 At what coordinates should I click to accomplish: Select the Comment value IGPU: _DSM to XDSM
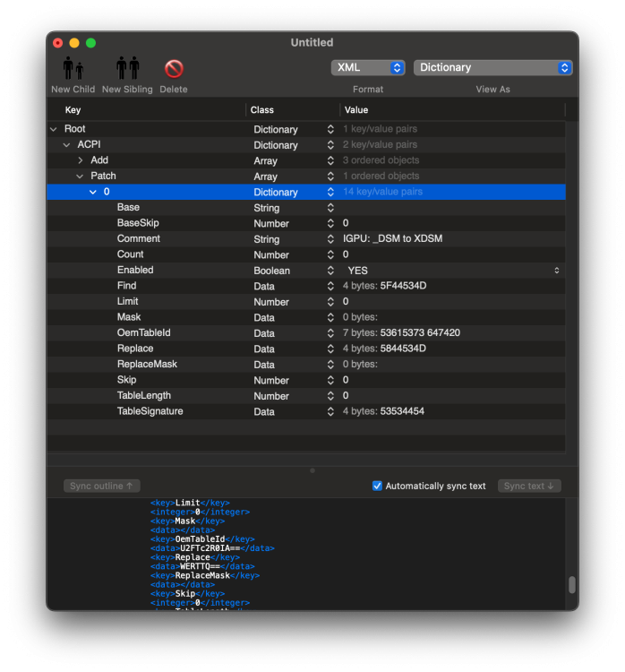click(x=392, y=238)
